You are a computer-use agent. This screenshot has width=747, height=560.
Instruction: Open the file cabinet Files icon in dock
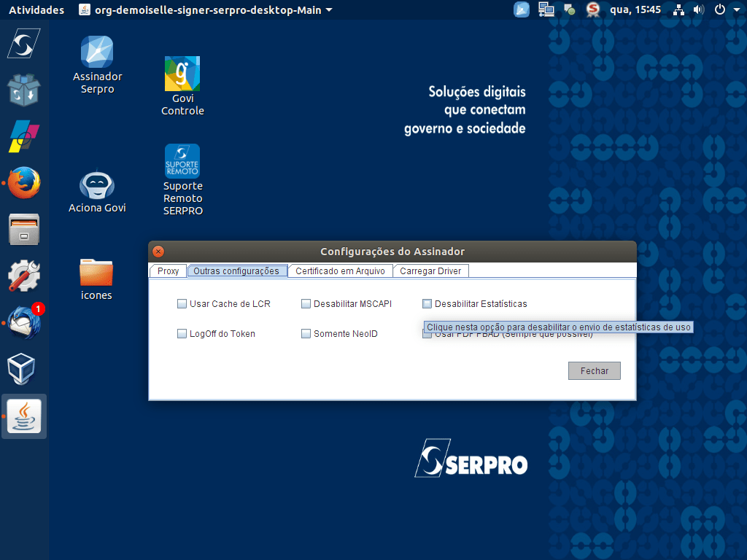coord(24,230)
